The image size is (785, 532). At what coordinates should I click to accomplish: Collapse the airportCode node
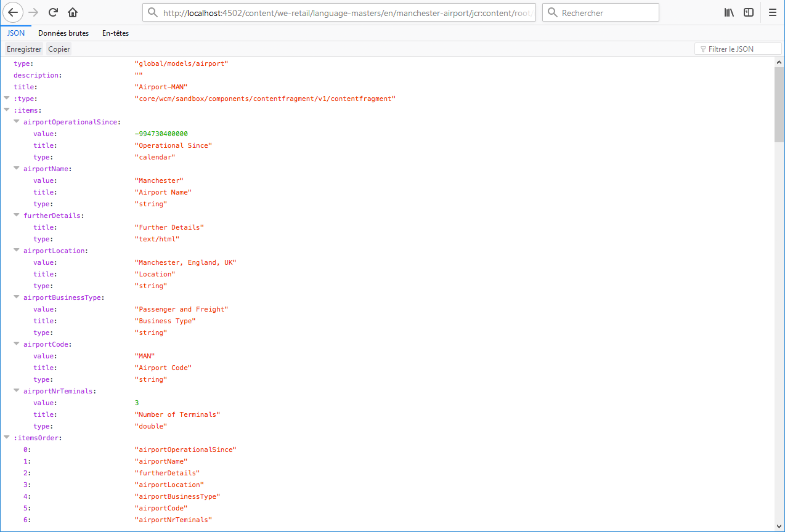coord(17,344)
